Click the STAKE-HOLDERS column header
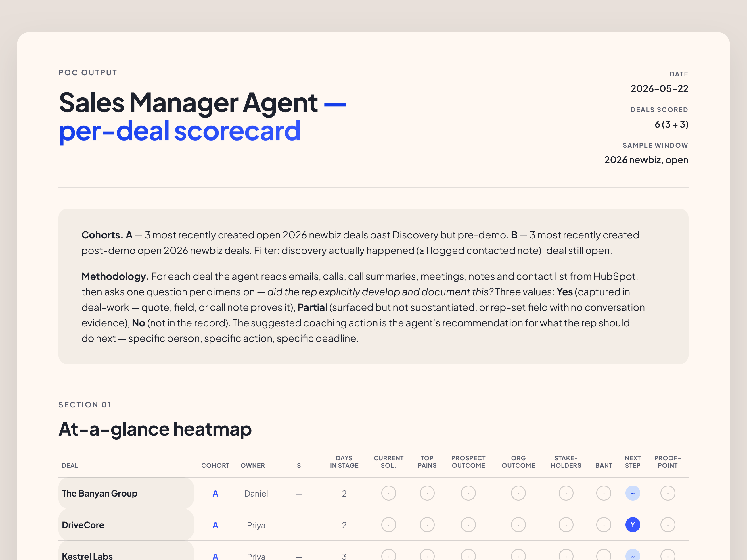The width and height of the screenshot is (747, 560). (x=566, y=462)
